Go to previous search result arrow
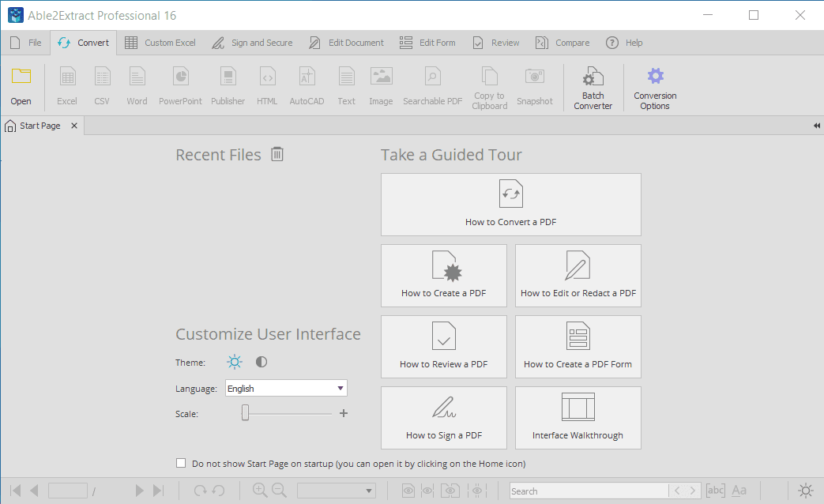 click(677, 491)
